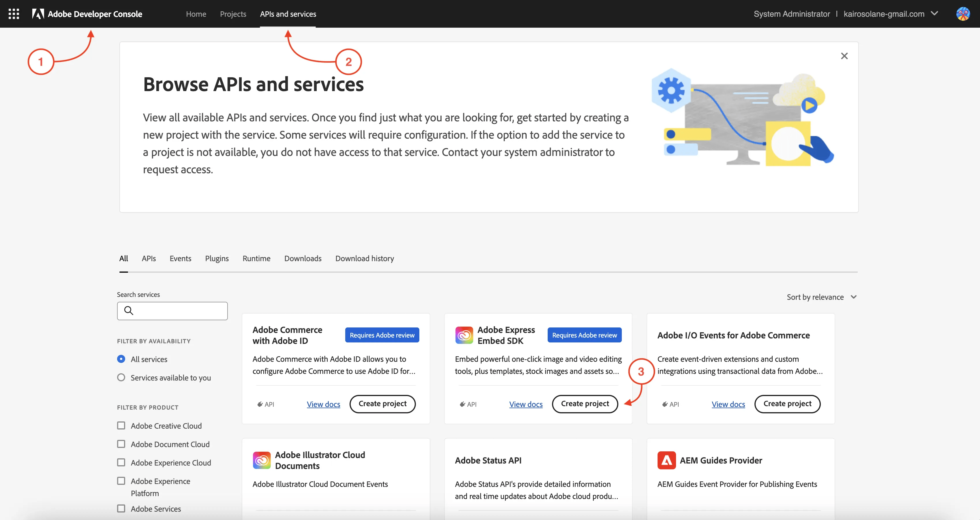
Task: Switch to the All tab
Action: pyautogui.click(x=124, y=259)
